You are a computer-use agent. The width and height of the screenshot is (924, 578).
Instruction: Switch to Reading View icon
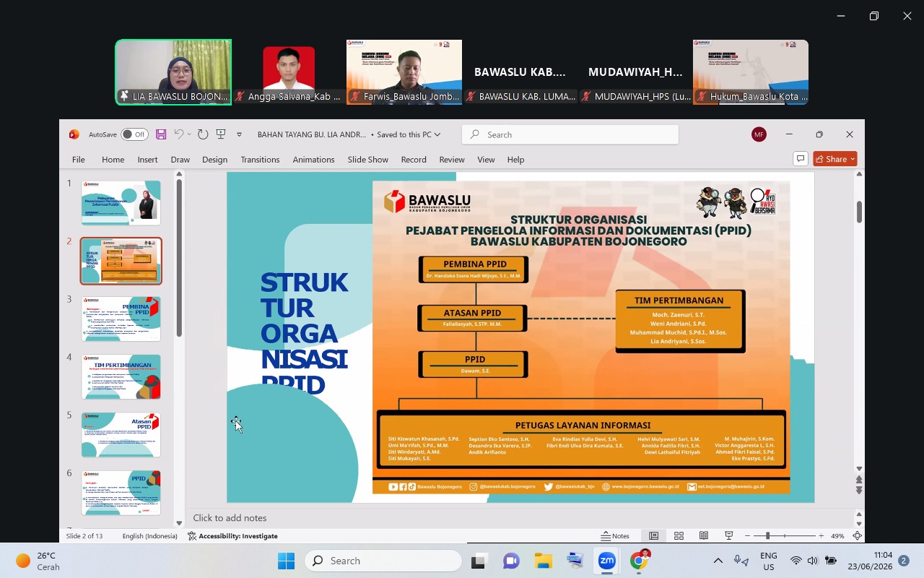pyautogui.click(x=704, y=536)
